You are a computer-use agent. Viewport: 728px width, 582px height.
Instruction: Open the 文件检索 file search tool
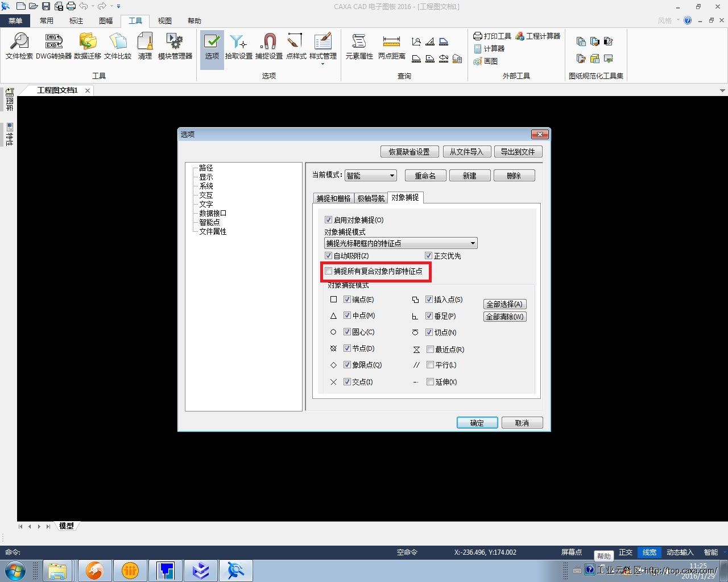click(19, 46)
